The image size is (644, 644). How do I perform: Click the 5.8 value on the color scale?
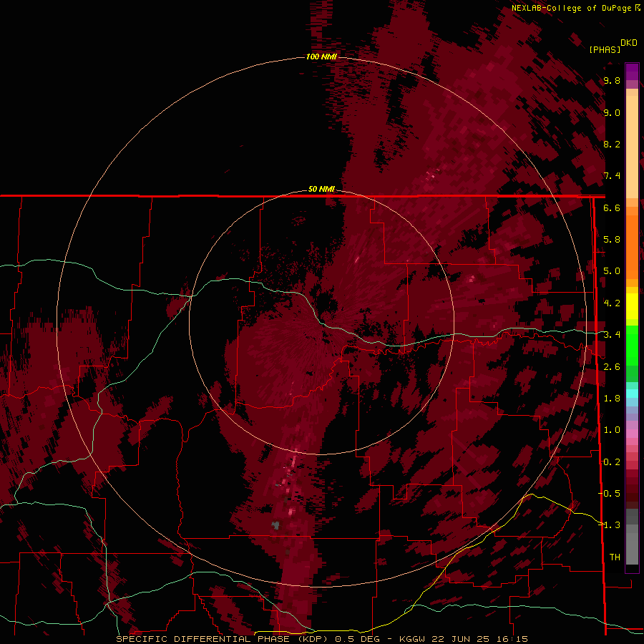pos(612,240)
